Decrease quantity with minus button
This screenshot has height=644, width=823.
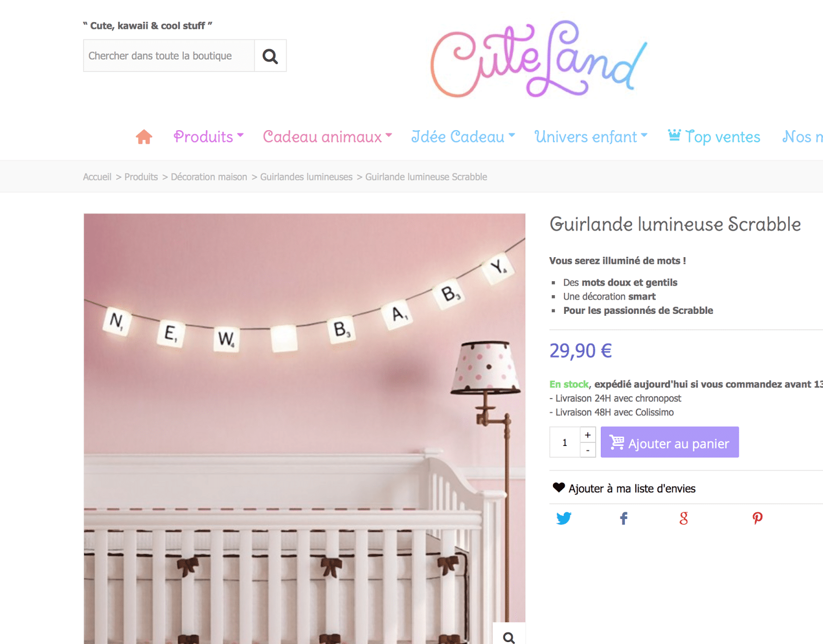[587, 450]
